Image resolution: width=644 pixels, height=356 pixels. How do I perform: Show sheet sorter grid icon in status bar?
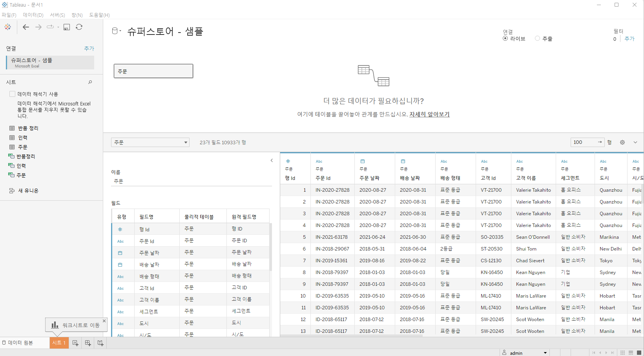622,353
